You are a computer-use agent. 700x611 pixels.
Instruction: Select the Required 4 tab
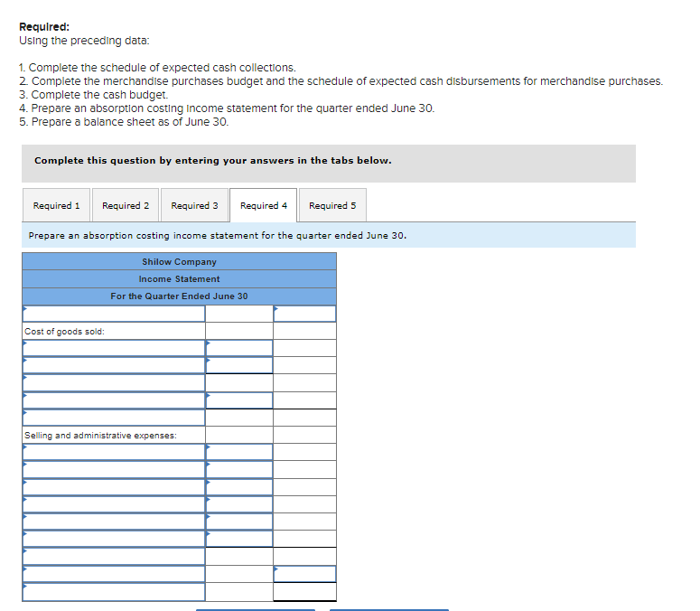point(264,205)
